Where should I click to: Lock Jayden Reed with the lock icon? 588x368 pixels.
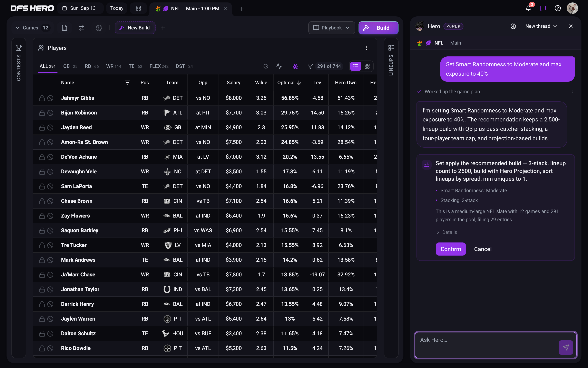click(x=42, y=127)
